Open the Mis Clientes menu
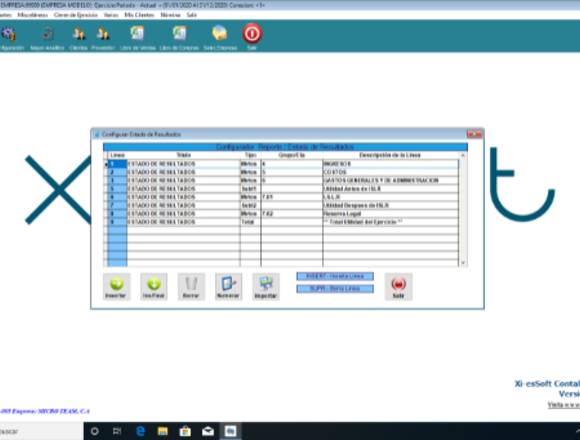Image resolution: width=580 pixels, height=440 pixels. pyautogui.click(x=139, y=15)
